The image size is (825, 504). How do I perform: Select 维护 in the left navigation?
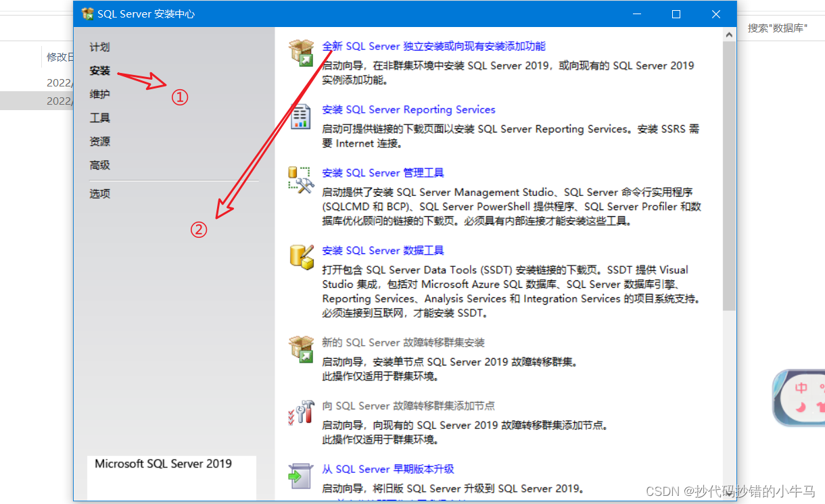(99, 95)
